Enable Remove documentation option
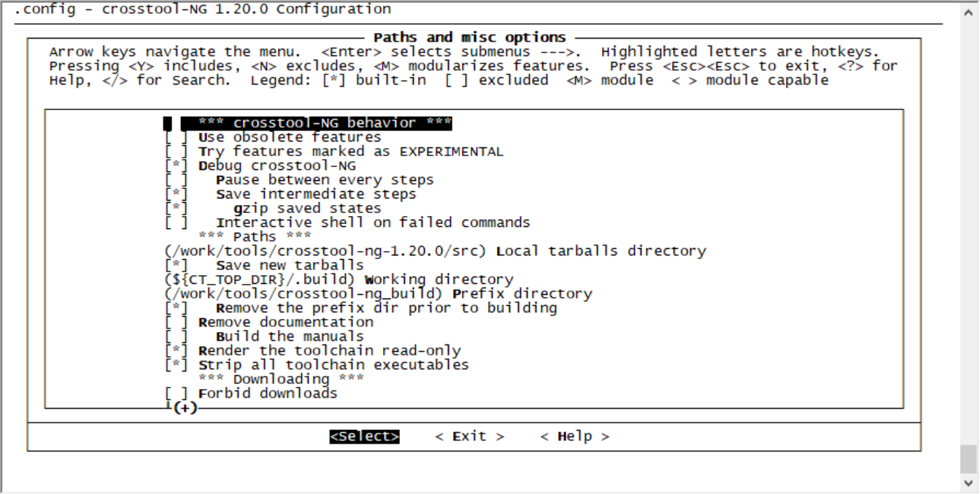Viewport: 980px width, 494px height. [x=176, y=322]
